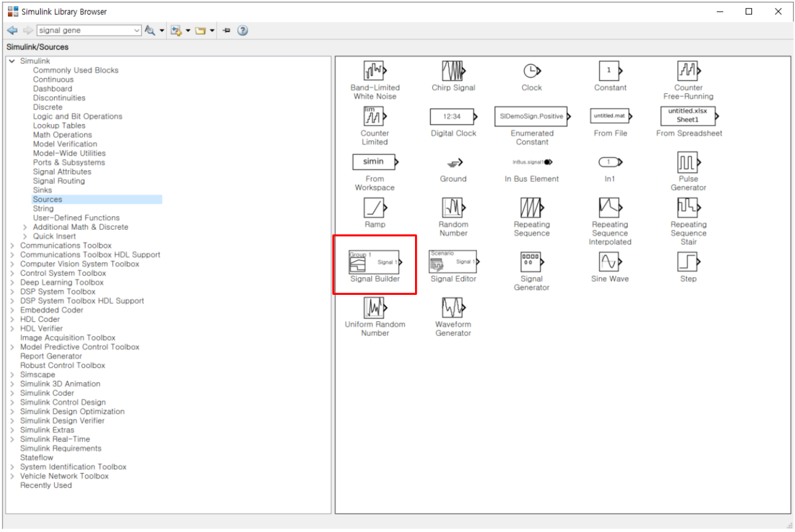Screen dimensions: 795x532
Task: Select the Signal Builder block
Action: (x=374, y=262)
